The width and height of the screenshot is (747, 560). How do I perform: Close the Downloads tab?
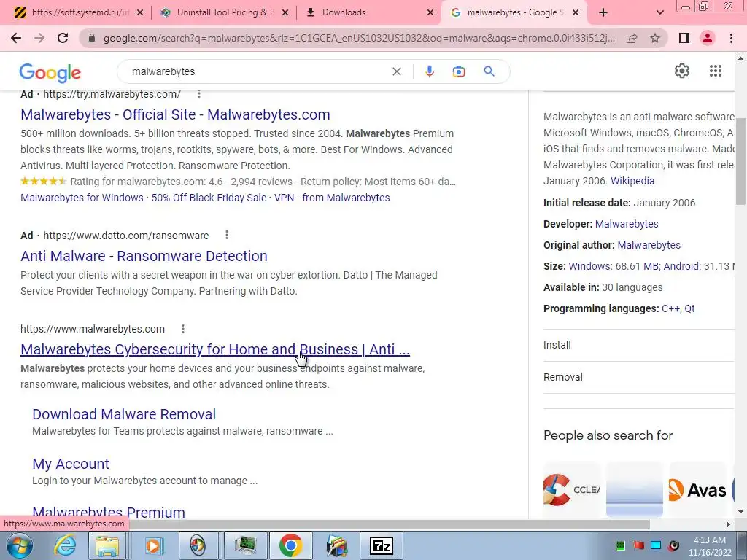[x=430, y=13]
